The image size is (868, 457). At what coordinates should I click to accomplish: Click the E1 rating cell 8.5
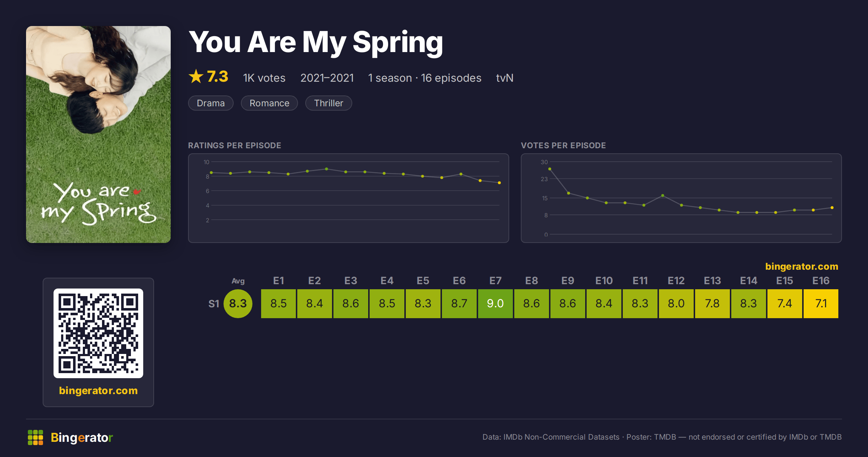(278, 304)
